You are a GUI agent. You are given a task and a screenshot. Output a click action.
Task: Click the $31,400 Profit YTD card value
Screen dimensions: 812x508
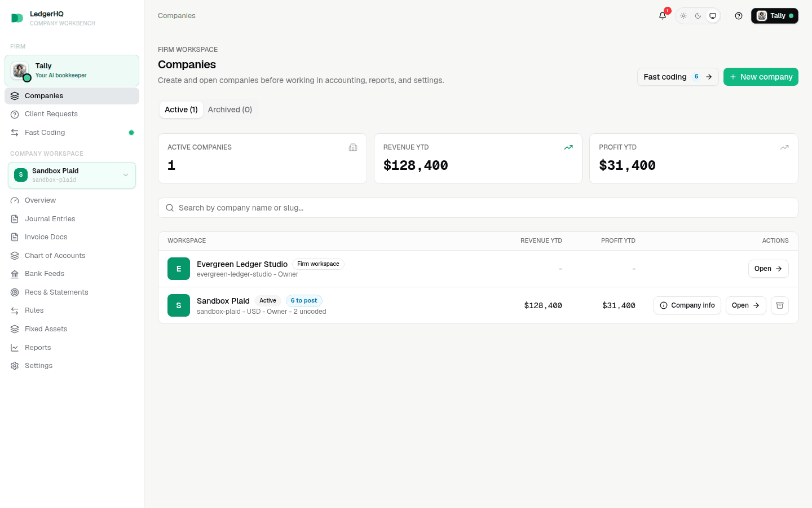coord(627,165)
